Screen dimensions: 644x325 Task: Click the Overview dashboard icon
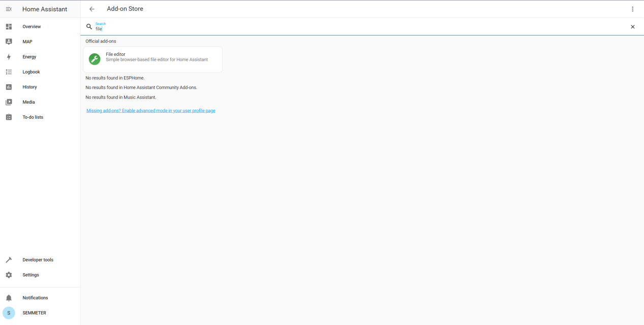(x=9, y=26)
